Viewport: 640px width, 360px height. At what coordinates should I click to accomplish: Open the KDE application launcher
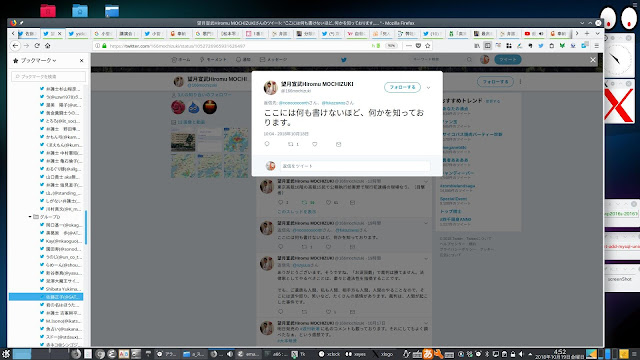(6, 354)
